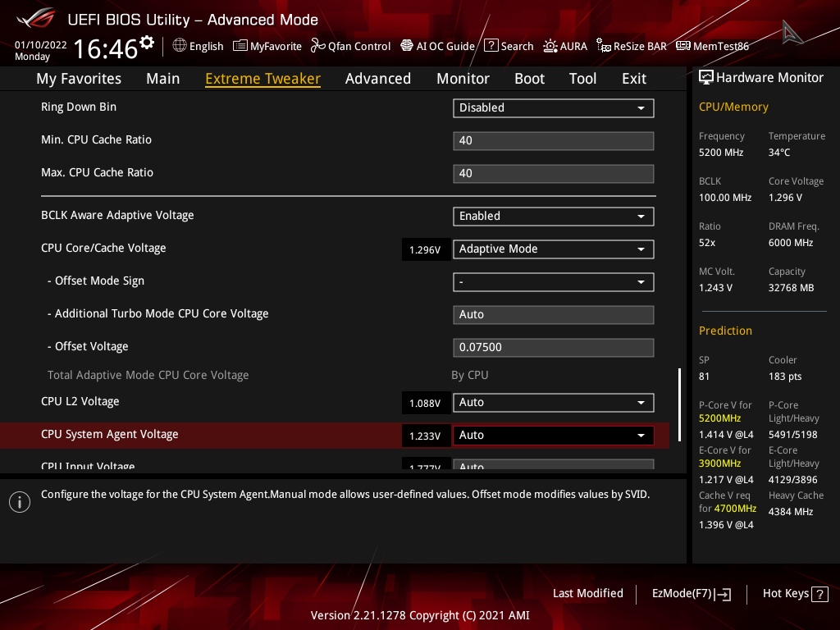This screenshot has height=630, width=840.
Task: Select CPU L2 Voltage label
Action: tap(80, 401)
